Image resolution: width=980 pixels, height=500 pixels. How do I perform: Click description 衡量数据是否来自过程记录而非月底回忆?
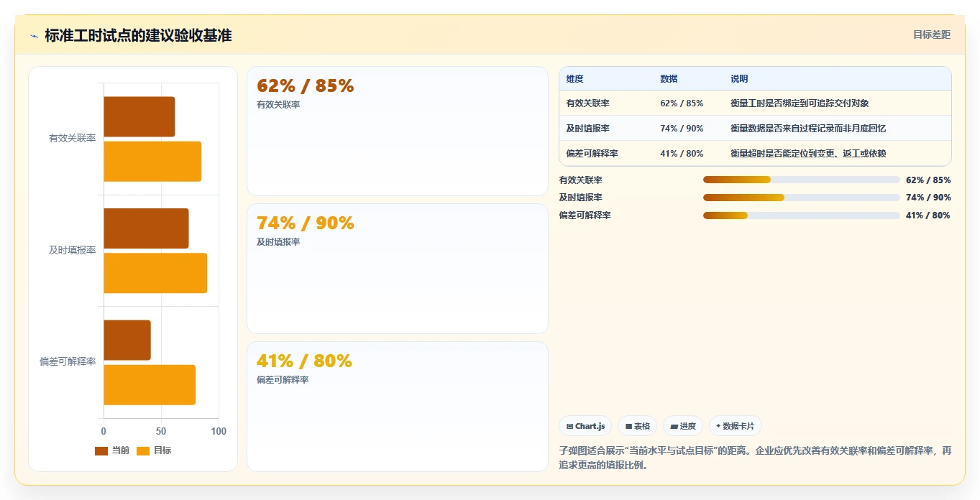pos(808,129)
